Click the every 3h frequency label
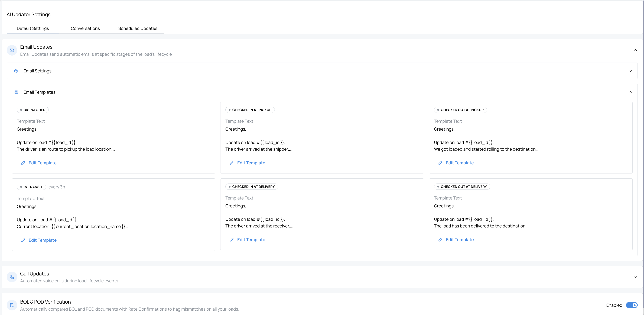Image resolution: width=644 pixels, height=315 pixels. tap(57, 187)
